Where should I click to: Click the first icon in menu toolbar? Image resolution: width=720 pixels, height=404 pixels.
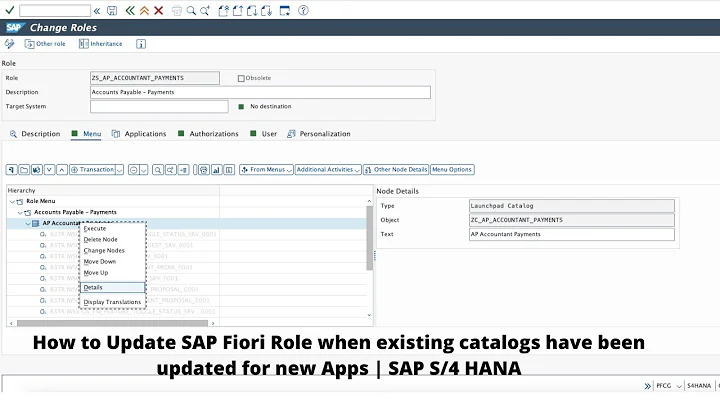click(x=11, y=170)
